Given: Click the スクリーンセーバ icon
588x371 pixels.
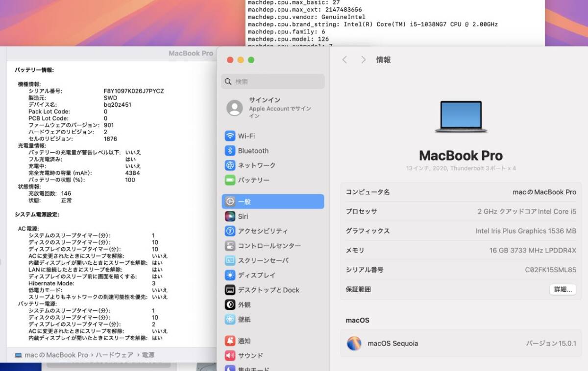Looking at the screenshot, I should [230, 260].
